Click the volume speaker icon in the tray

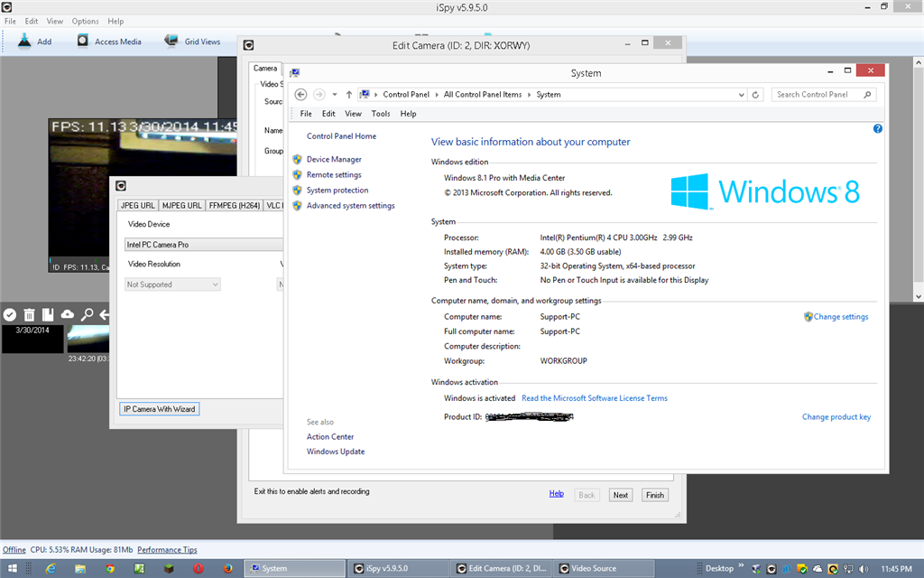coord(864,569)
